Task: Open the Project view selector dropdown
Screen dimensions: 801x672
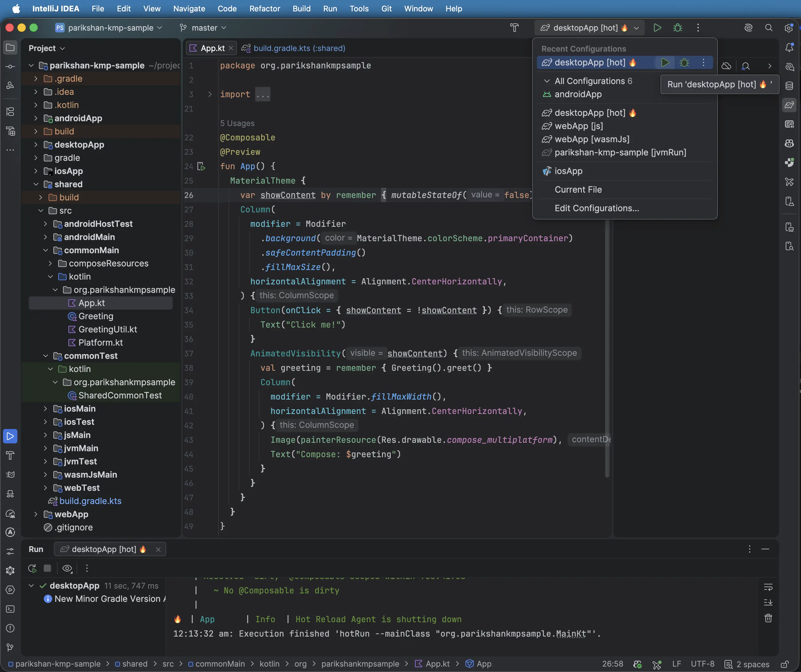Action: pyautogui.click(x=46, y=48)
